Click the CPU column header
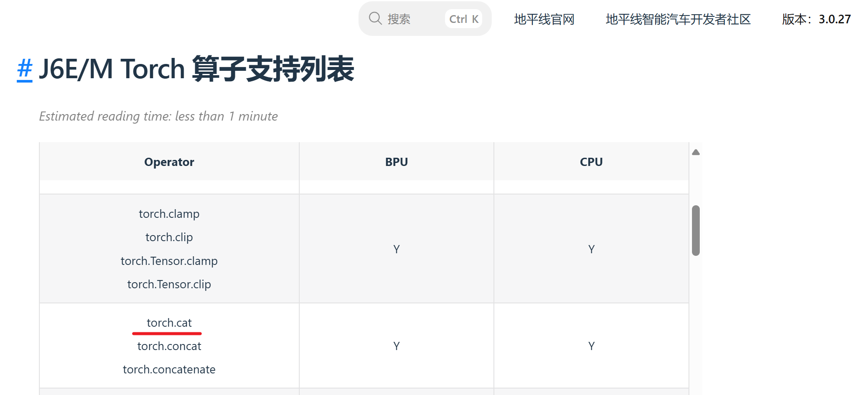 tap(591, 162)
